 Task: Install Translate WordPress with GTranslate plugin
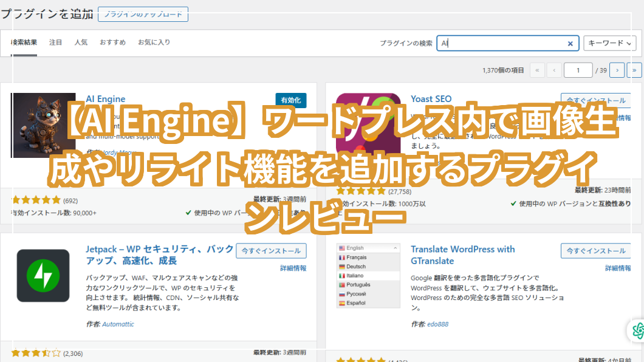point(596,251)
